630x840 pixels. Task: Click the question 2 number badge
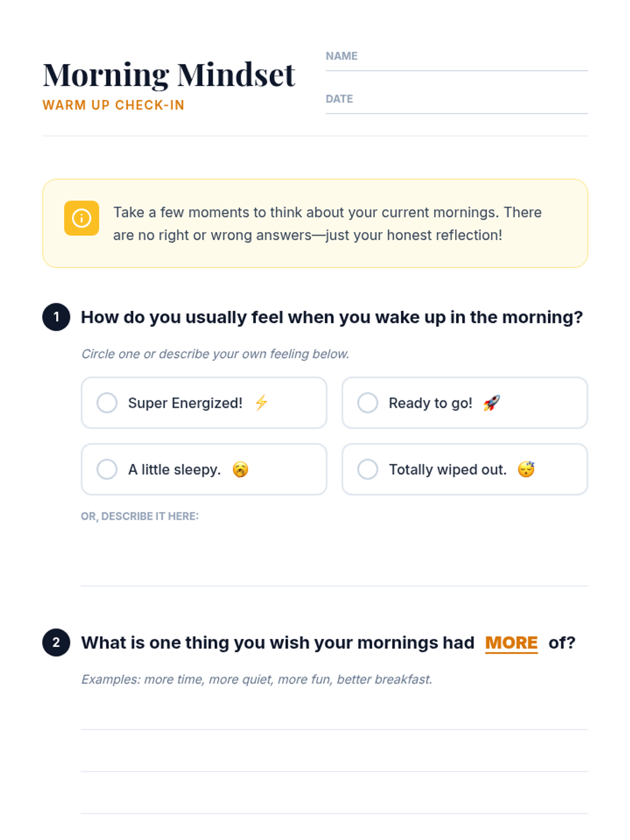[x=56, y=643]
